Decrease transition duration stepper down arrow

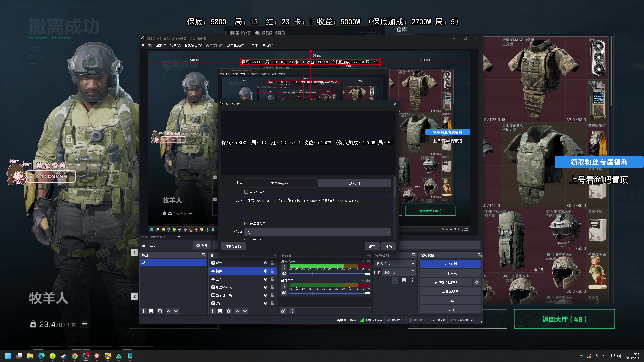click(x=413, y=274)
